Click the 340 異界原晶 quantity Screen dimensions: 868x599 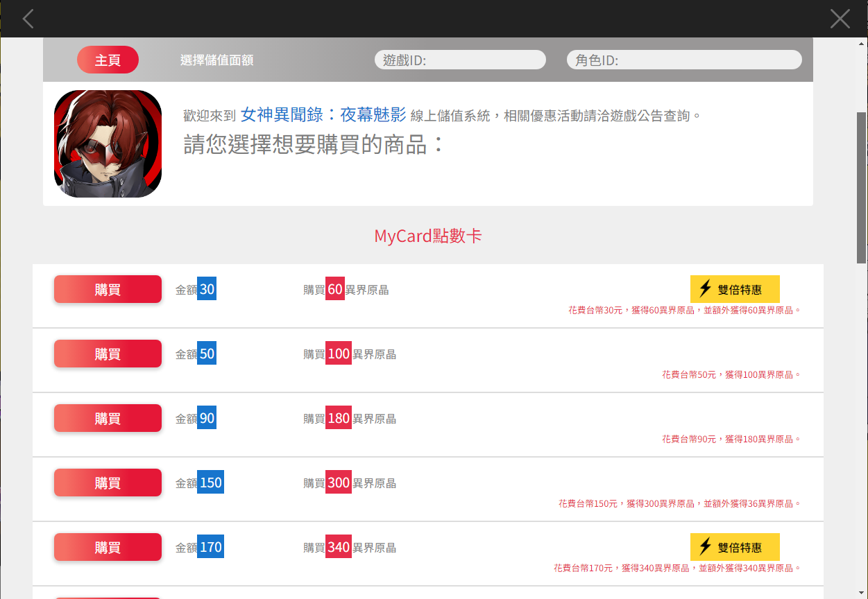(339, 547)
